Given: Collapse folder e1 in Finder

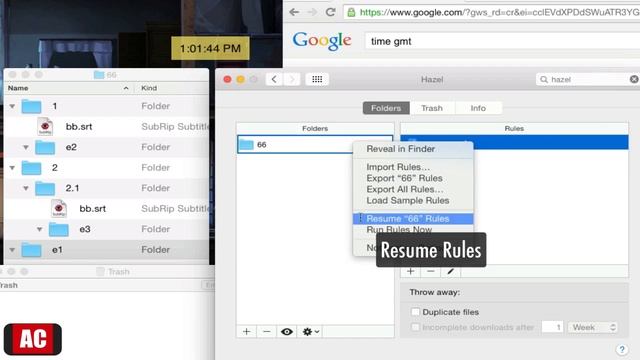Looking at the screenshot, I should (12, 250).
